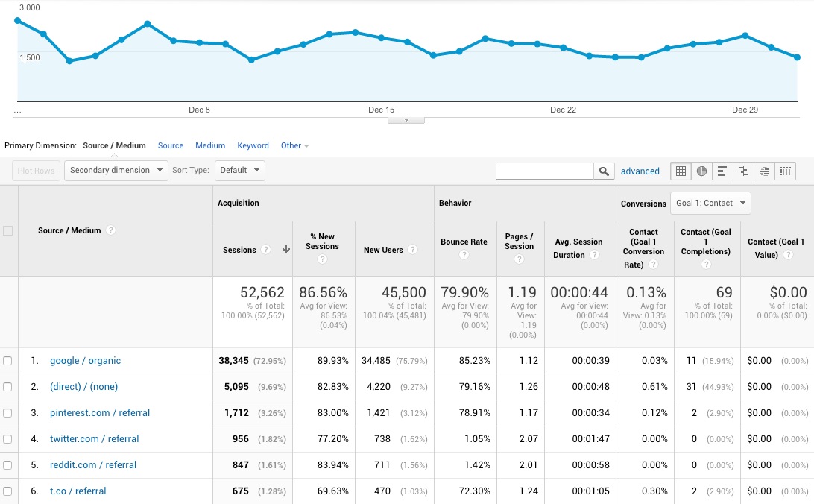Check the twitter.com / referral row
Viewport: 814px width, 504px height.
coord(7,438)
